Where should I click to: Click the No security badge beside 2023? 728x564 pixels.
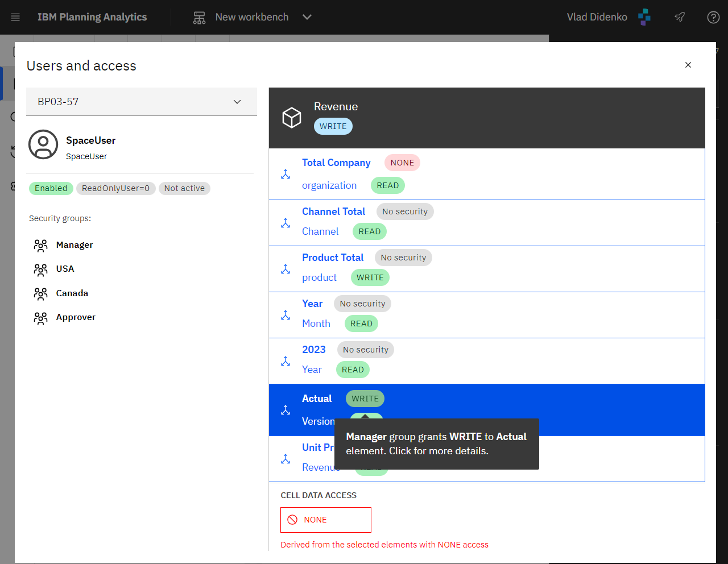point(366,350)
